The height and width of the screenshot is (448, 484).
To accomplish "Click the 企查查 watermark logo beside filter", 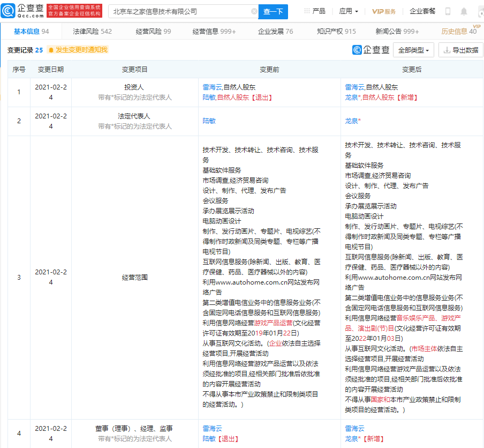I will [371, 50].
